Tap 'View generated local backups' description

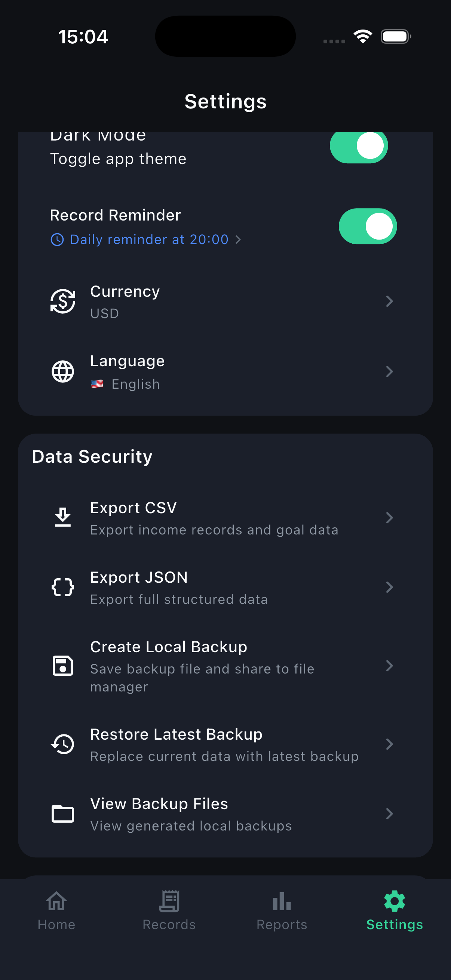(191, 826)
